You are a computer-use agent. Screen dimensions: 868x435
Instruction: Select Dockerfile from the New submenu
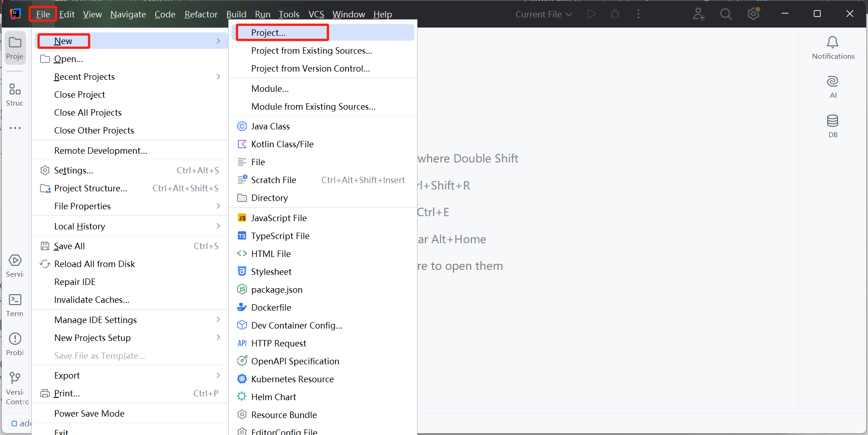(x=271, y=307)
